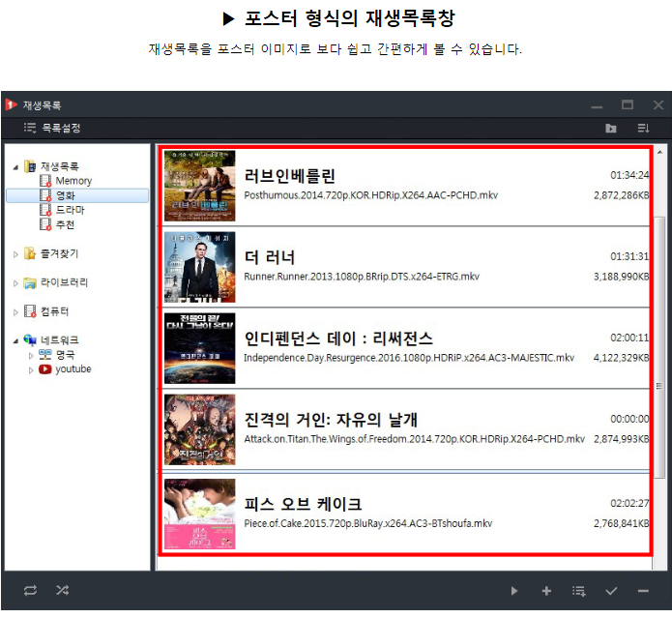Click the plus add file icon
The width and height of the screenshot is (672, 618).
(546, 591)
